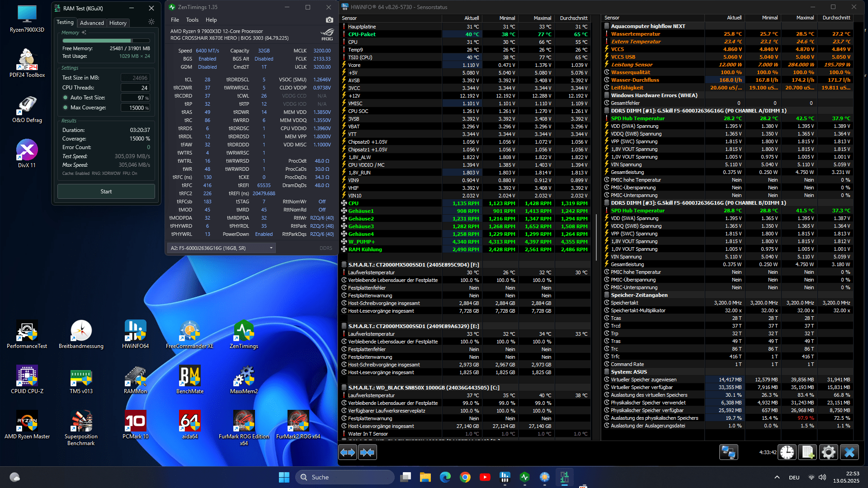Open aida64 desktop icon
The image size is (868, 488).
[190, 425]
